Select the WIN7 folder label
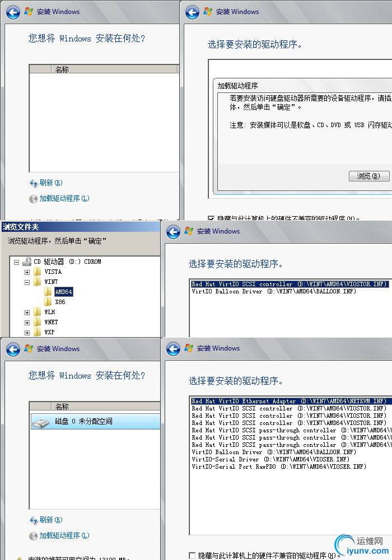392x560 pixels. [x=51, y=282]
